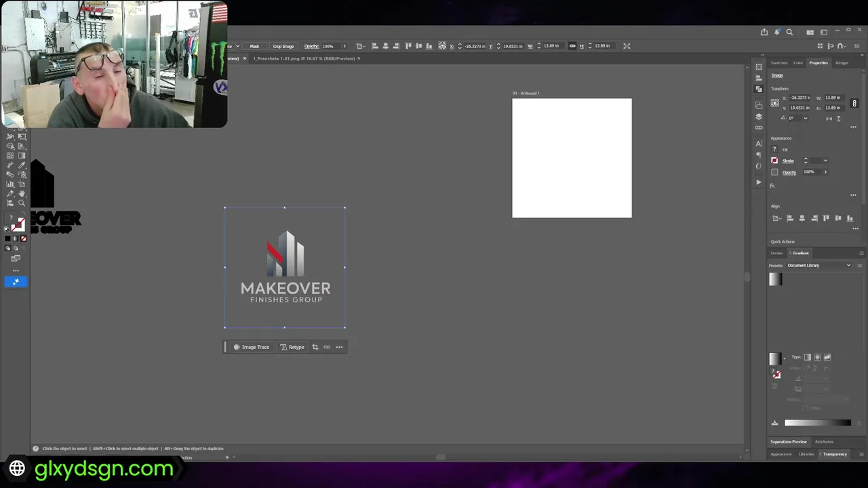This screenshot has height=488, width=868.
Task: Click Image Trace in contextual task bar
Action: [x=252, y=347]
